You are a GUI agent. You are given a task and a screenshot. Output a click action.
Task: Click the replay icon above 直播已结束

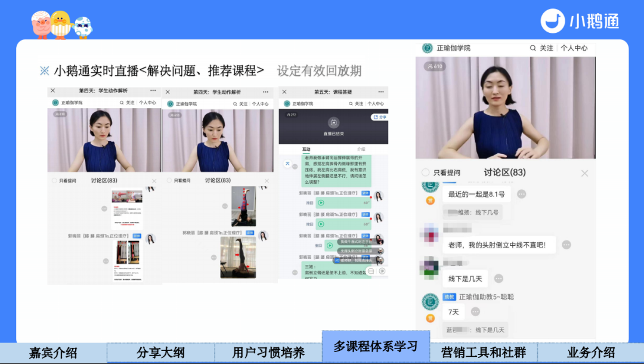click(333, 122)
